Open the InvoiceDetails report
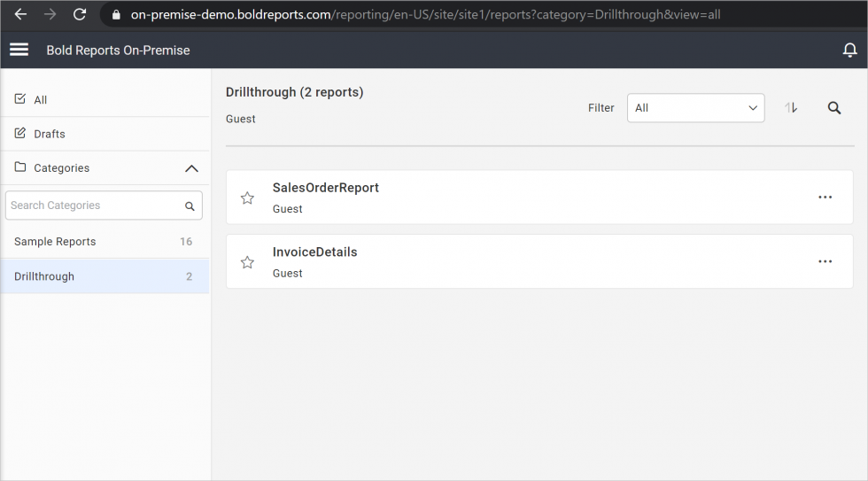This screenshot has height=481, width=868. 315,252
